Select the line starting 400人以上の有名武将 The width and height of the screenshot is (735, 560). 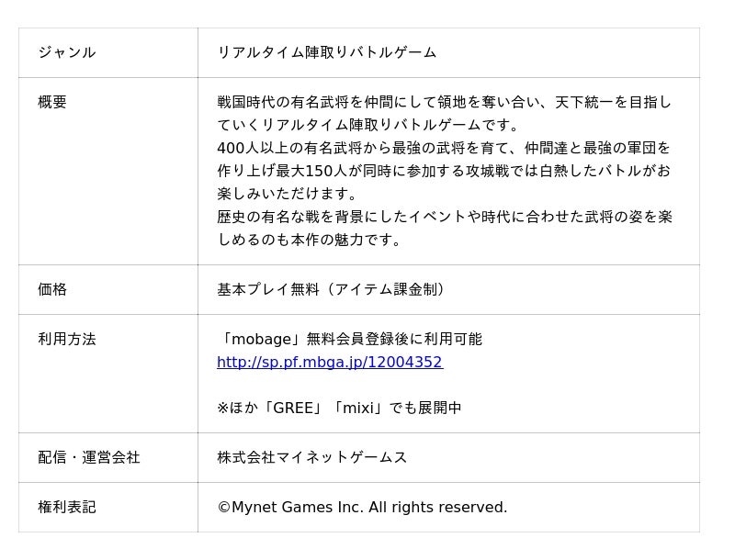444,148
